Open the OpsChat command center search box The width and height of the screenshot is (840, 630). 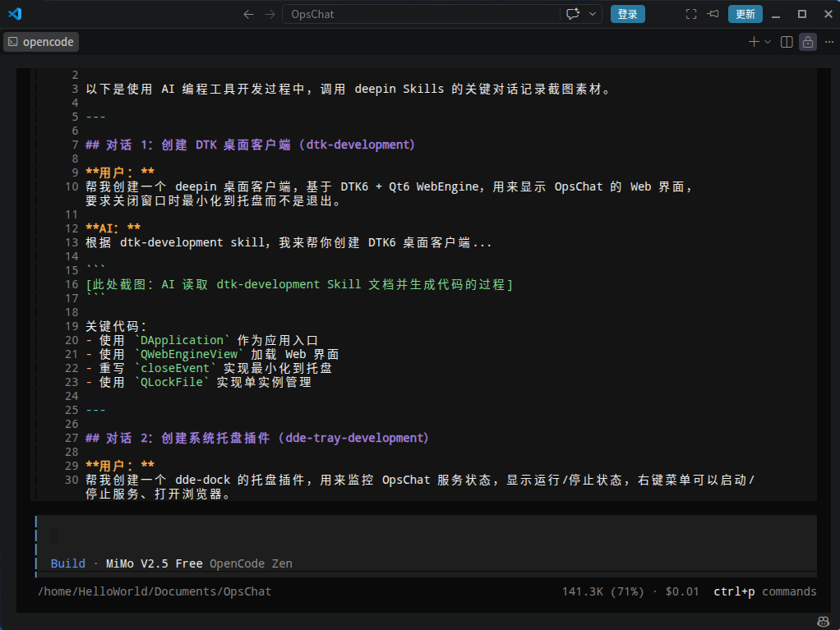coord(421,15)
